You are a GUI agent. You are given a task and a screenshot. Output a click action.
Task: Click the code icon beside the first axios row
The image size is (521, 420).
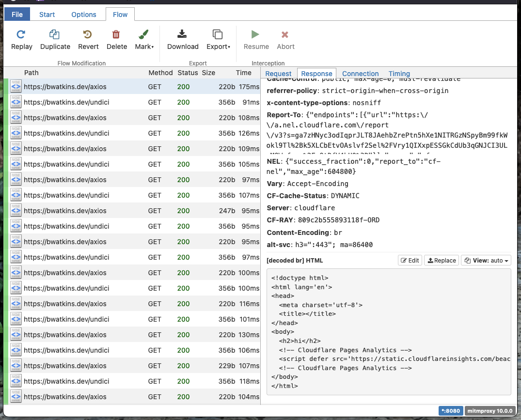point(16,86)
